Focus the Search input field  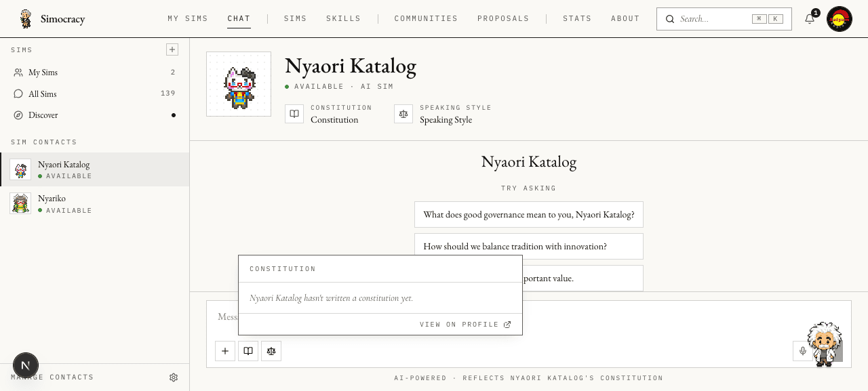pyautogui.click(x=724, y=19)
